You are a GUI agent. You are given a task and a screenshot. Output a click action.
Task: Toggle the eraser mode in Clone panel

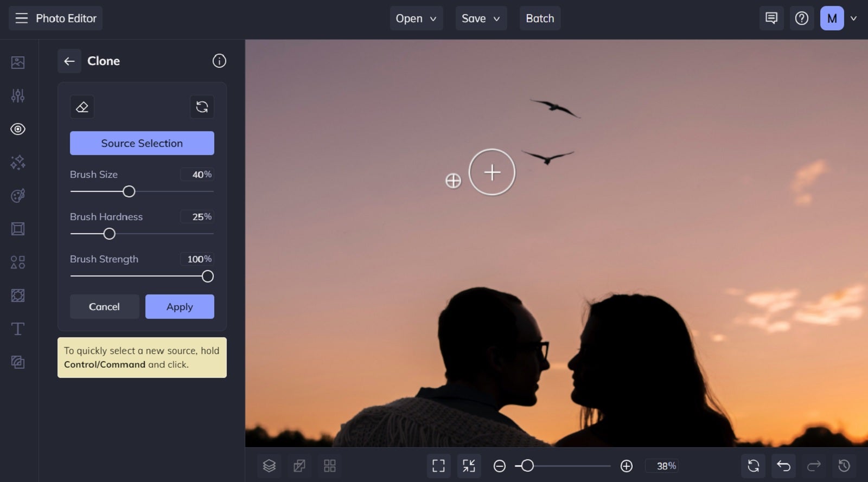(82, 107)
